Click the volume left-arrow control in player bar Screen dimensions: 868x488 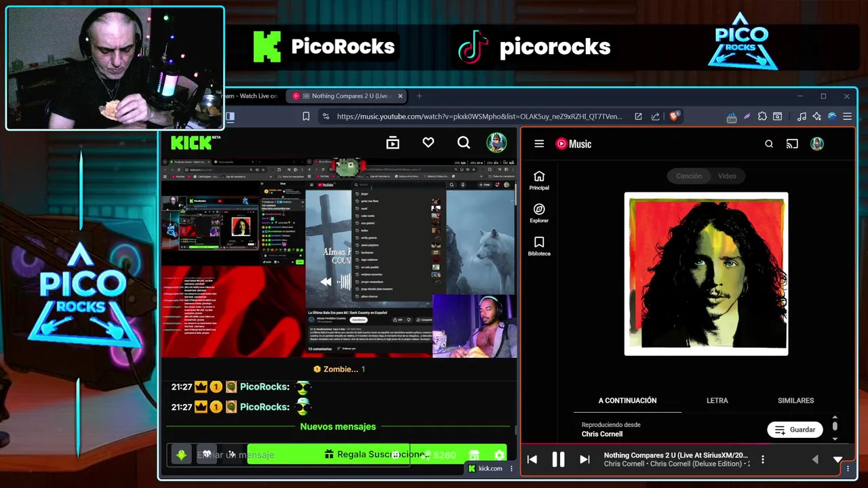815,460
